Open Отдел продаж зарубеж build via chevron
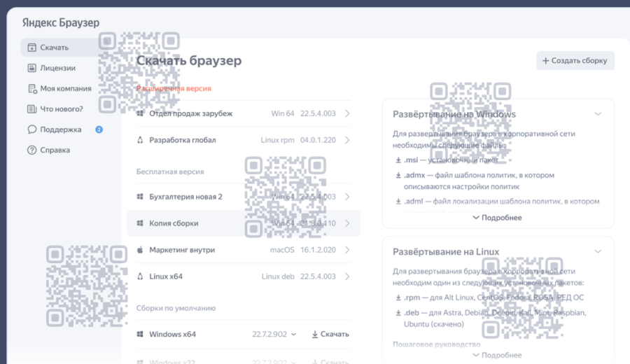 (x=347, y=113)
